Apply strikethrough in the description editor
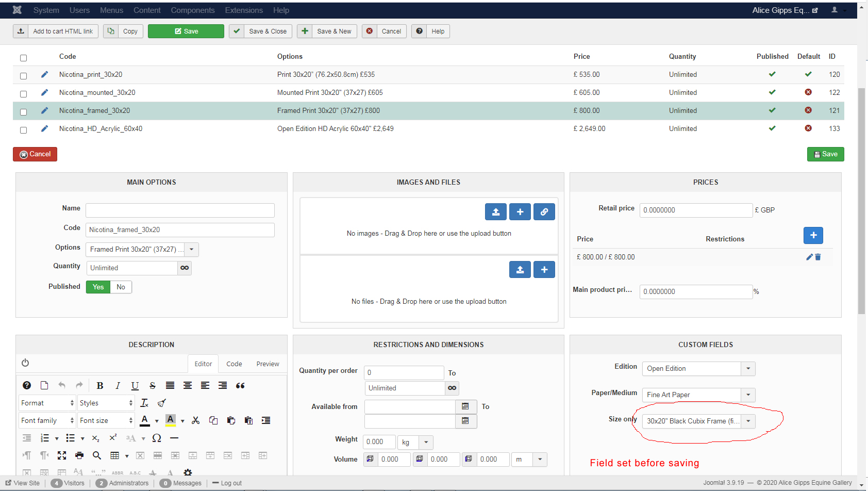The image size is (868, 491). (153, 385)
